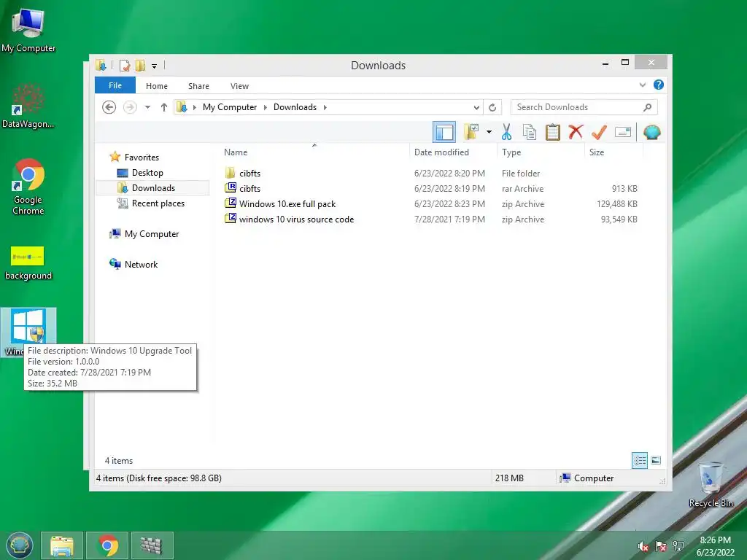The width and height of the screenshot is (747, 560).
Task: Switch to large thumbnails view button
Action: pos(656,460)
